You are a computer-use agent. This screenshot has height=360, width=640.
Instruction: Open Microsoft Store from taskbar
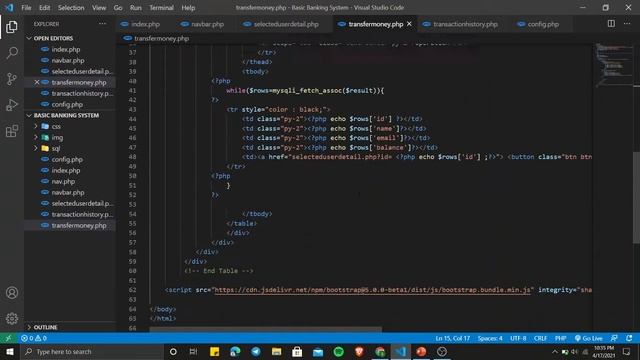point(297,351)
